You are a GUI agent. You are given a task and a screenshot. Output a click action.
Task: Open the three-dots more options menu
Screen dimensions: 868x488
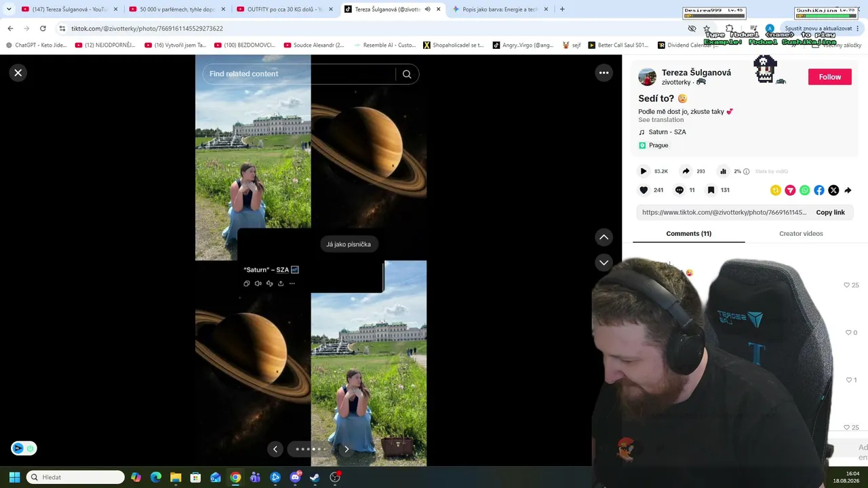[604, 73]
